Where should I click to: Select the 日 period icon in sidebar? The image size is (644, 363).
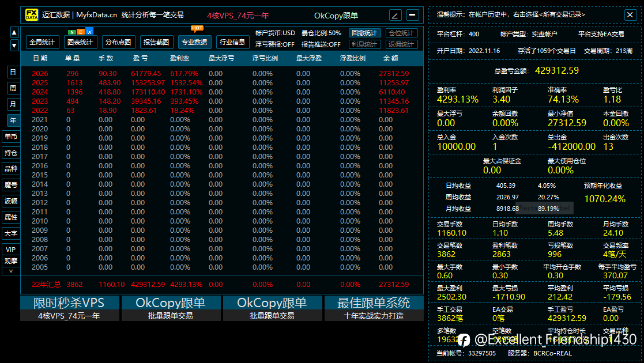click(x=13, y=72)
